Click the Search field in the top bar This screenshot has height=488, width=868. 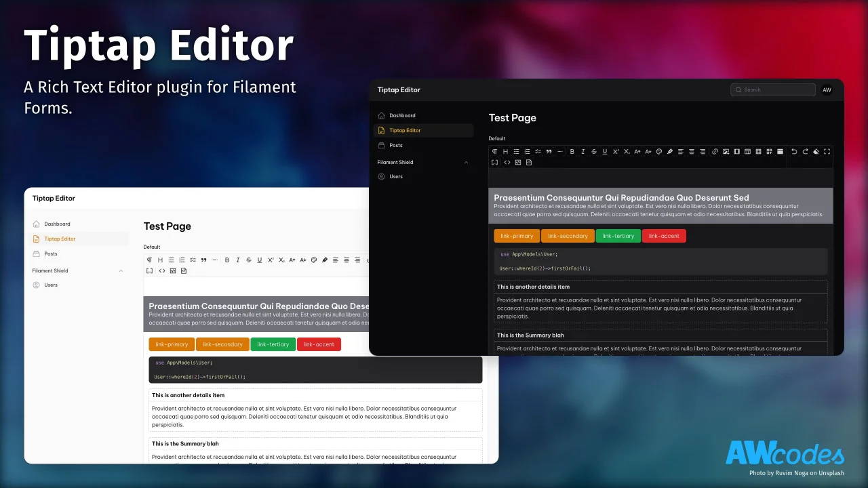click(x=772, y=89)
